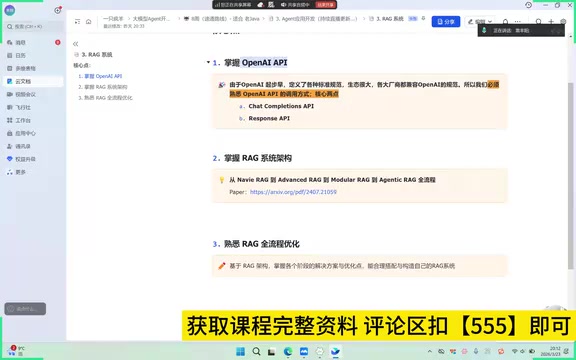This screenshot has height=360, width=576.
Task: Open the three-dot more menu
Action: tap(518, 22)
